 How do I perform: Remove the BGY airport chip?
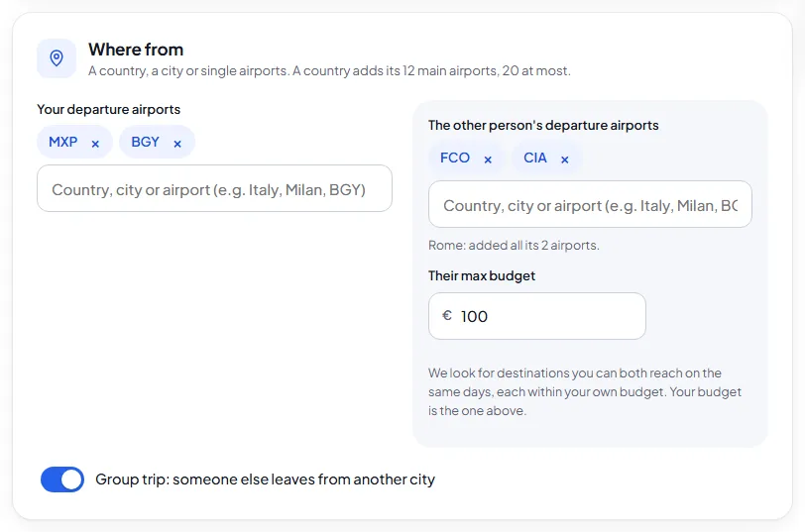[177, 145]
